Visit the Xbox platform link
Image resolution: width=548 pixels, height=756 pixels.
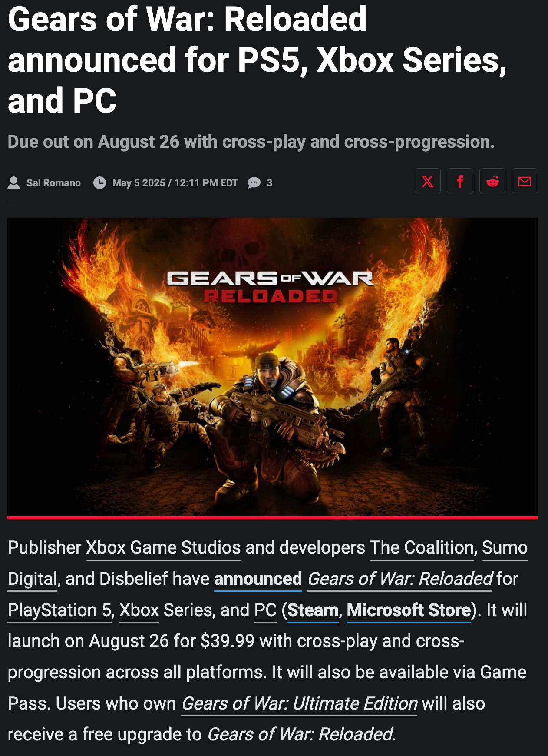139,610
